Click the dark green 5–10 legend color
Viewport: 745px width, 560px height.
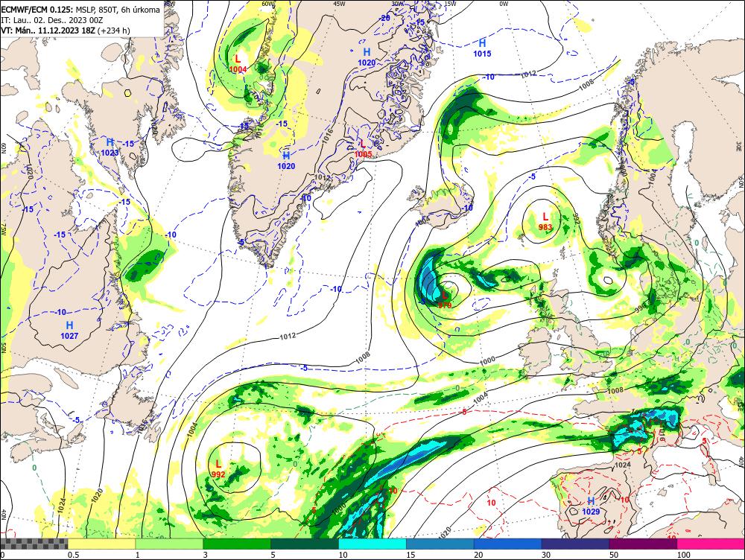pos(305,544)
